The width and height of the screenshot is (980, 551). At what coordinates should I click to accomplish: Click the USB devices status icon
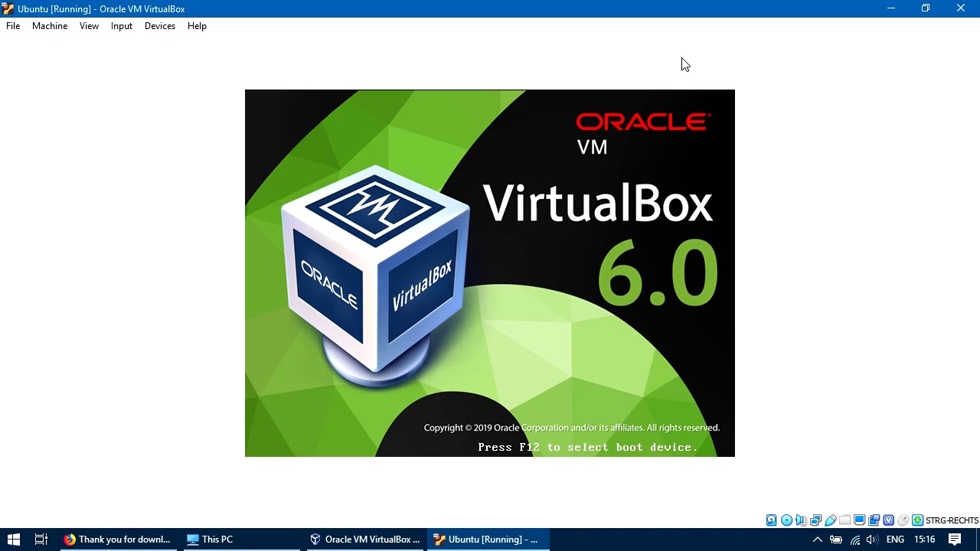click(x=830, y=520)
